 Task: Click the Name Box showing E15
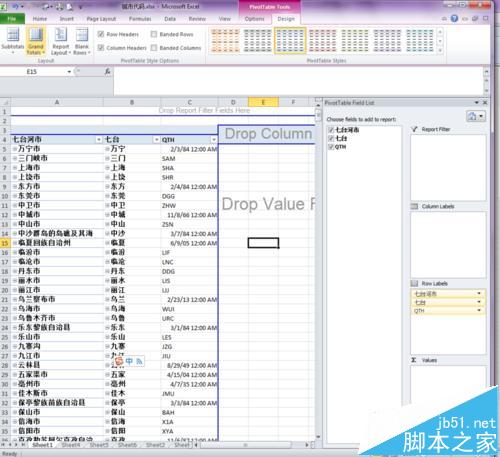[33, 72]
